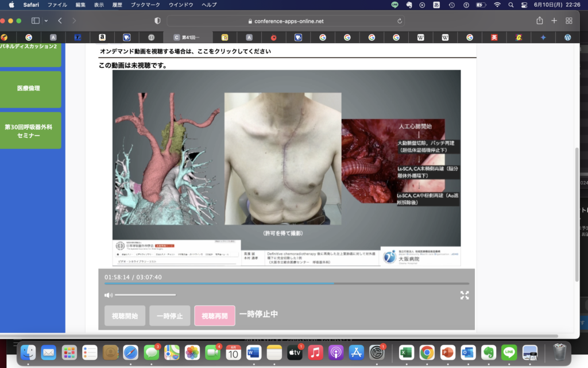The height and width of the screenshot is (368, 588).
Task: Switch the Japanese input source indicator
Action: click(x=437, y=5)
